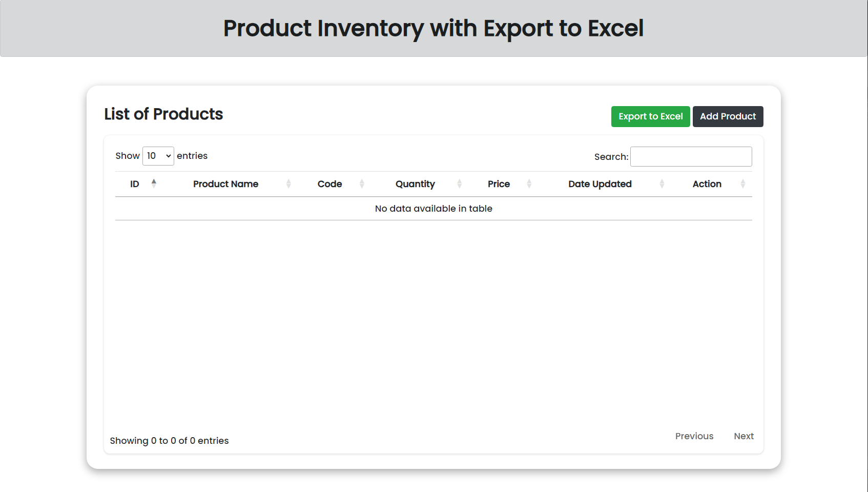Click the Export to Excel button
This screenshot has width=868, height=492.
[x=651, y=116]
